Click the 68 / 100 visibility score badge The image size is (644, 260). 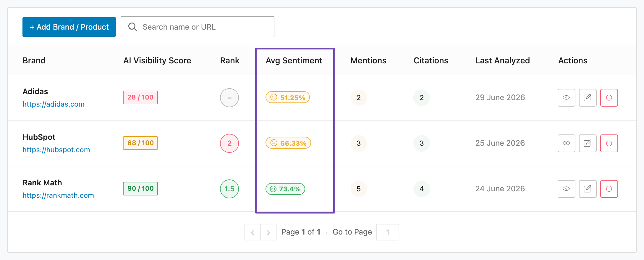[x=140, y=143]
